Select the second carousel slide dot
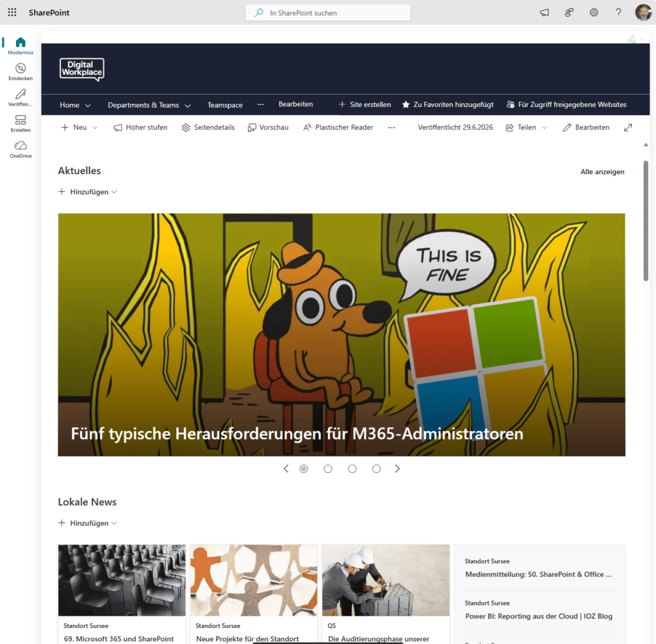The height and width of the screenshot is (644, 656). click(328, 468)
